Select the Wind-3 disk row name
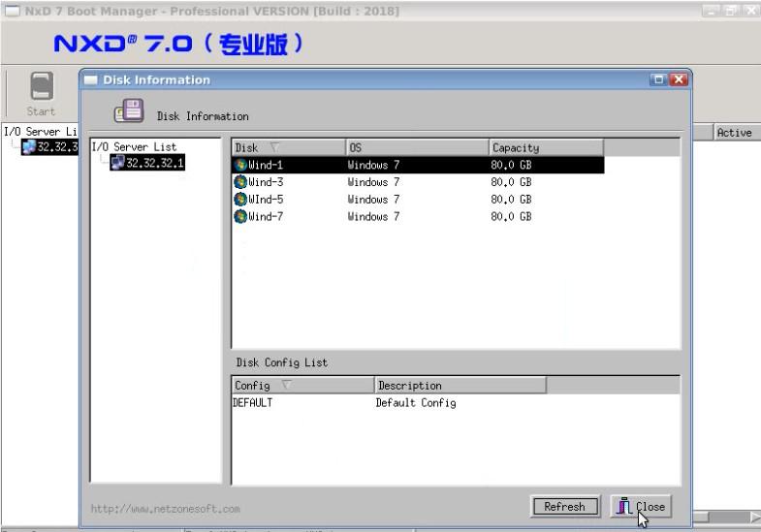The height and width of the screenshot is (532, 761). coord(266,182)
